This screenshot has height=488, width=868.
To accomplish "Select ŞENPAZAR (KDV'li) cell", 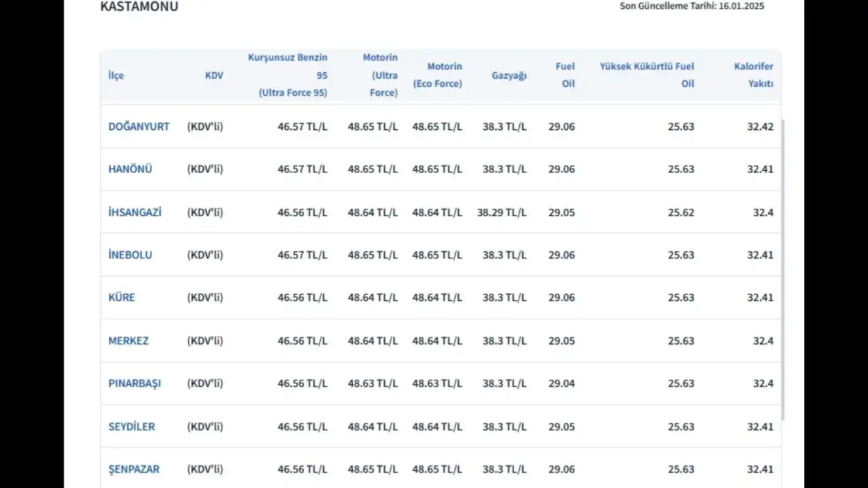I will click(205, 469).
